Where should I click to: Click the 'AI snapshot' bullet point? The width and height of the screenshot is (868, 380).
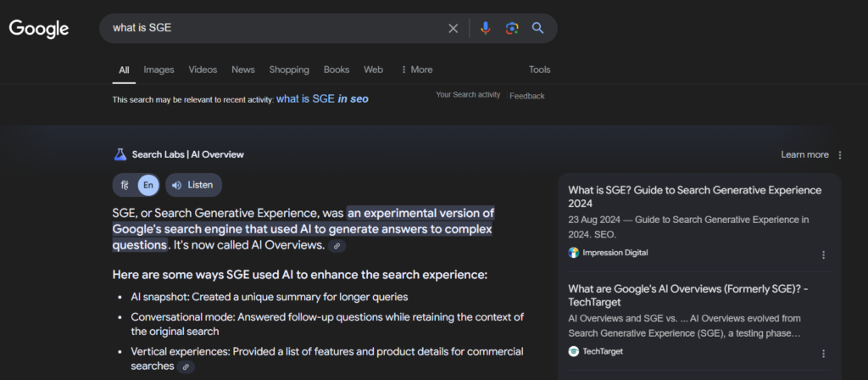pyautogui.click(x=269, y=297)
